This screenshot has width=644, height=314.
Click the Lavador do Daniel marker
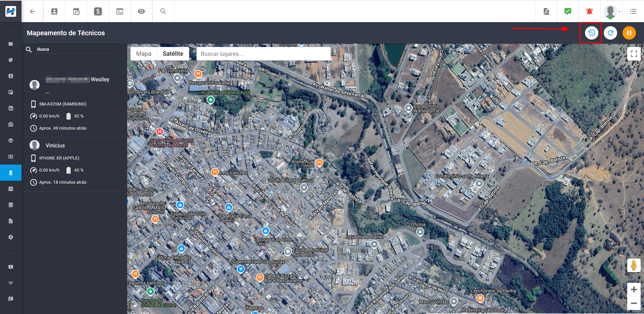pyautogui.click(x=374, y=244)
